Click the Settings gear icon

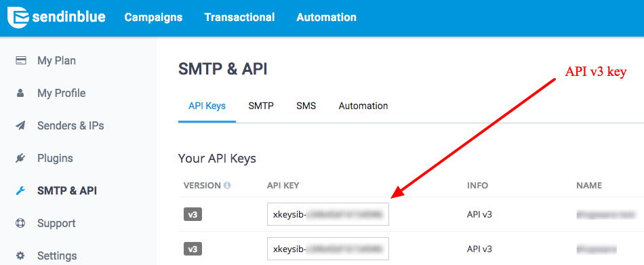pyautogui.click(x=20, y=256)
